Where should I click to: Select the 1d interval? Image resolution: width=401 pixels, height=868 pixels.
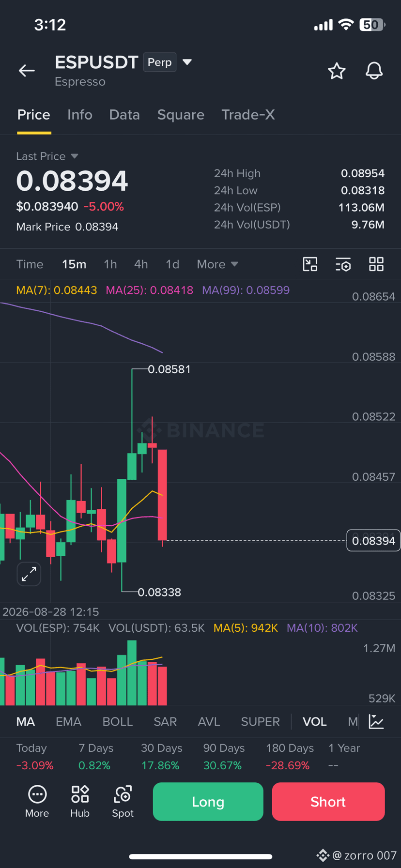pyautogui.click(x=172, y=264)
